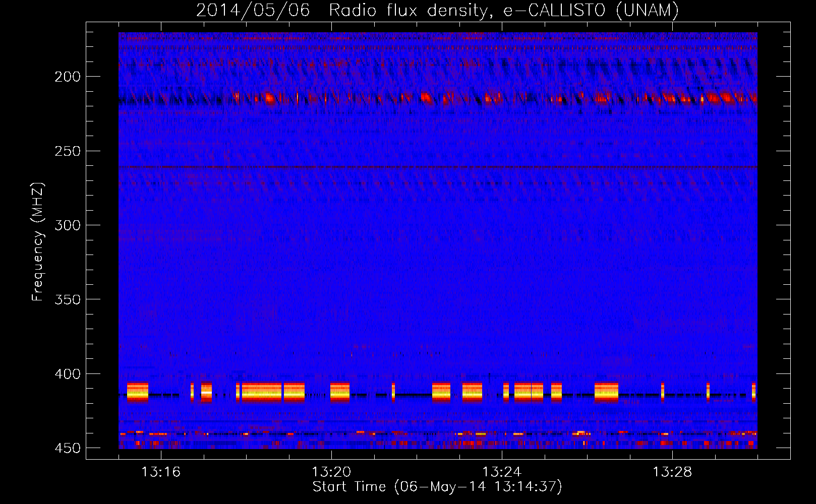Click the 300 frequency tick label
This screenshot has height=504, width=816.
coord(68,225)
